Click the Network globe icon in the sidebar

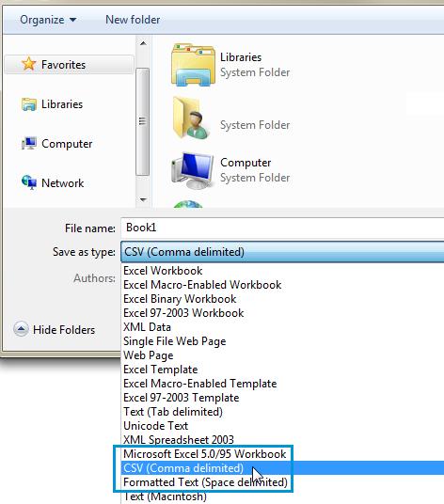[29, 182]
